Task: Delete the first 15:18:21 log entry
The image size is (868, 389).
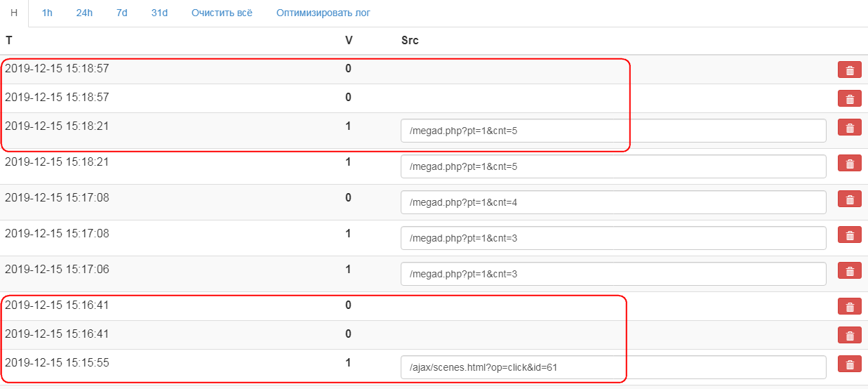Action: pyautogui.click(x=849, y=128)
